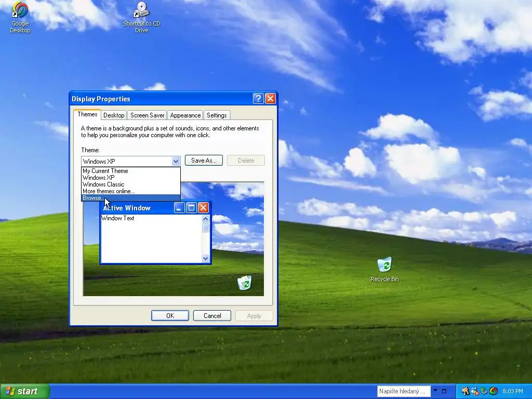Close the Display Properties dialog
Screen dimensions: 532x399
[x=270, y=98]
